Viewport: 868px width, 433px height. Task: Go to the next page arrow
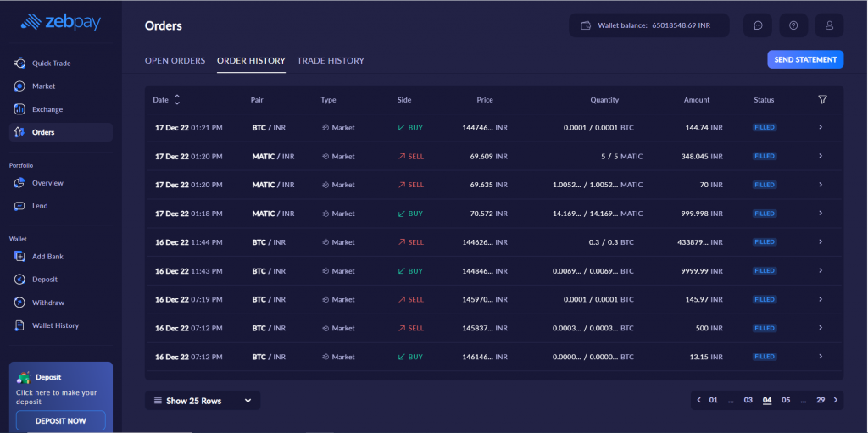836,400
